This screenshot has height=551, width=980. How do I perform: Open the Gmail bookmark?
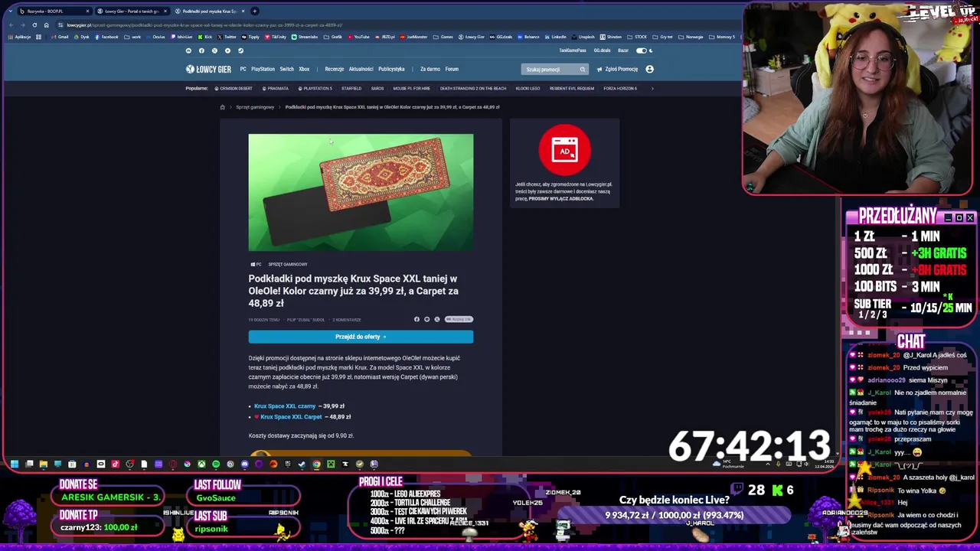60,37
